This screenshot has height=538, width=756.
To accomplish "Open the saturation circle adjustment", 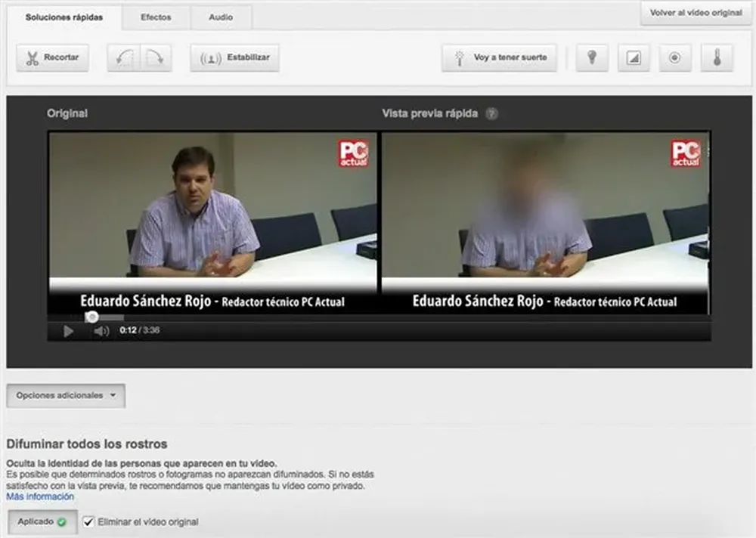I will click(x=675, y=58).
